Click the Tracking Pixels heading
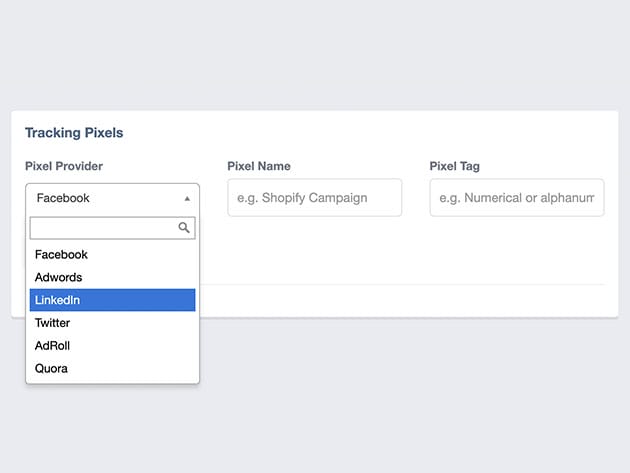The height and width of the screenshot is (473, 630). coord(74,133)
